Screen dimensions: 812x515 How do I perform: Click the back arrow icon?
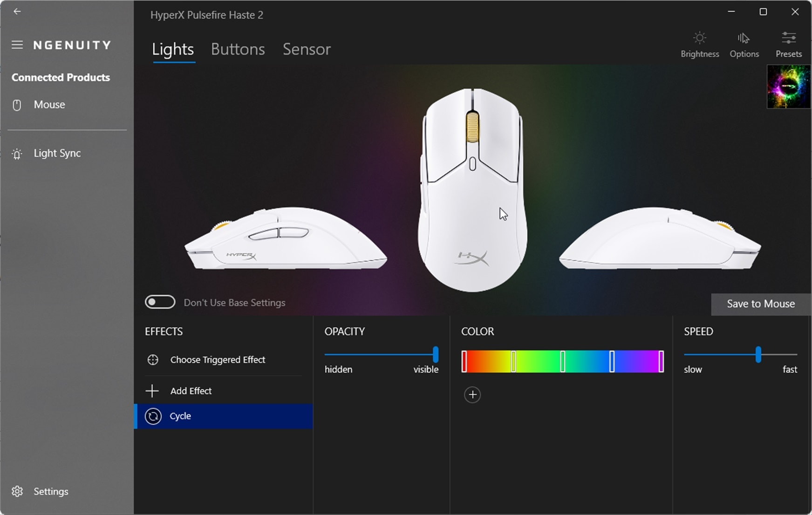[x=17, y=11]
